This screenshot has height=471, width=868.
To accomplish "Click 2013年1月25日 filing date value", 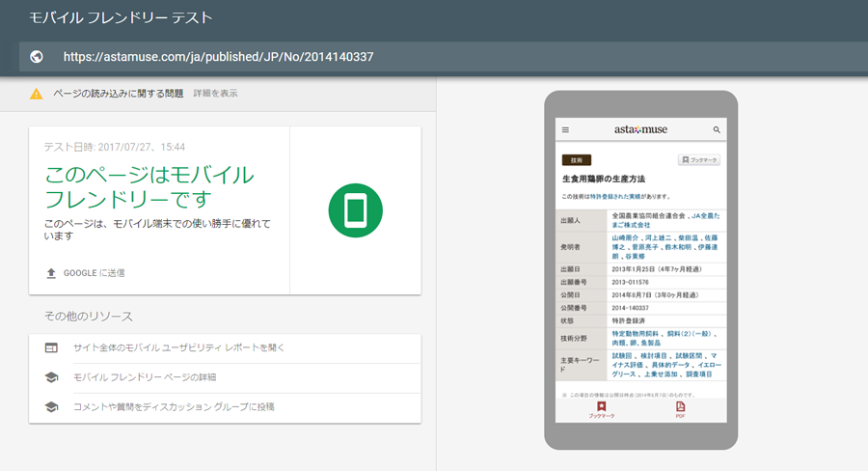I will [634, 269].
